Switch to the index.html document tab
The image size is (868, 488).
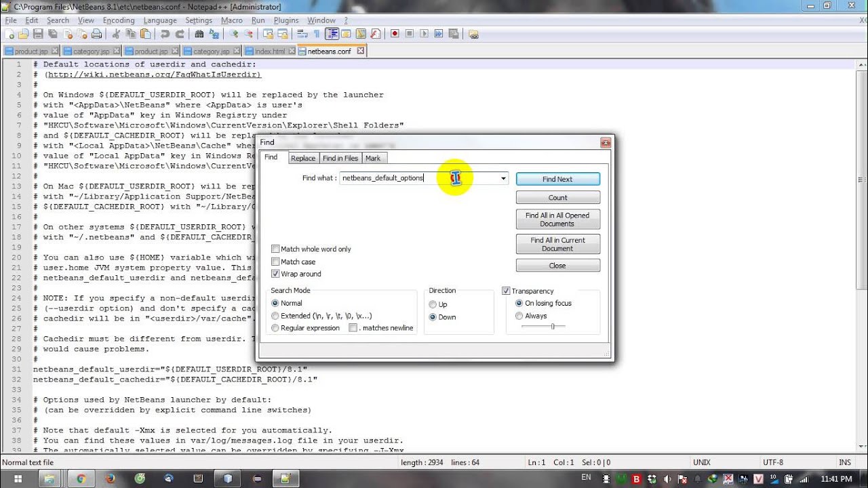pos(270,52)
